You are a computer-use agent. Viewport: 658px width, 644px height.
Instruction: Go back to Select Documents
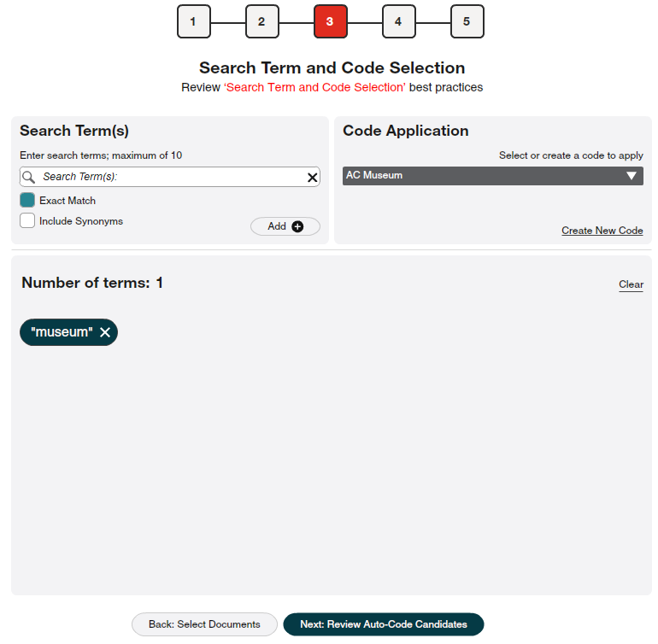pos(204,624)
